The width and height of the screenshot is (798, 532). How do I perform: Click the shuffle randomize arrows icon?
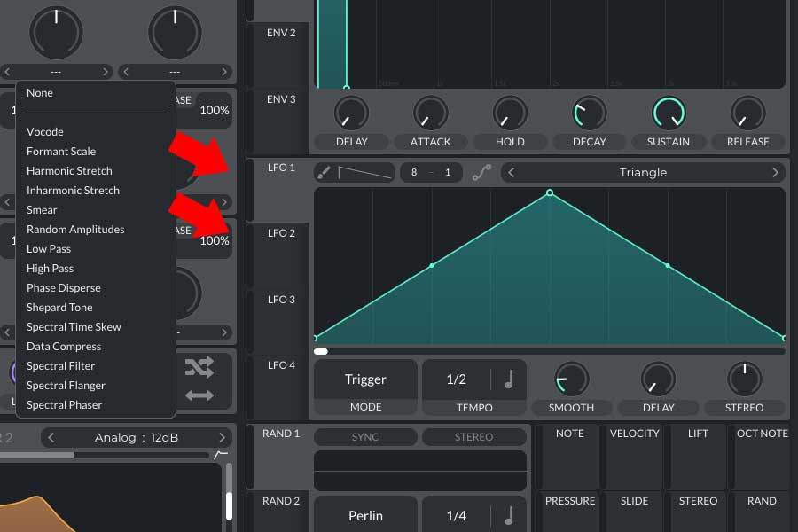coord(199,367)
